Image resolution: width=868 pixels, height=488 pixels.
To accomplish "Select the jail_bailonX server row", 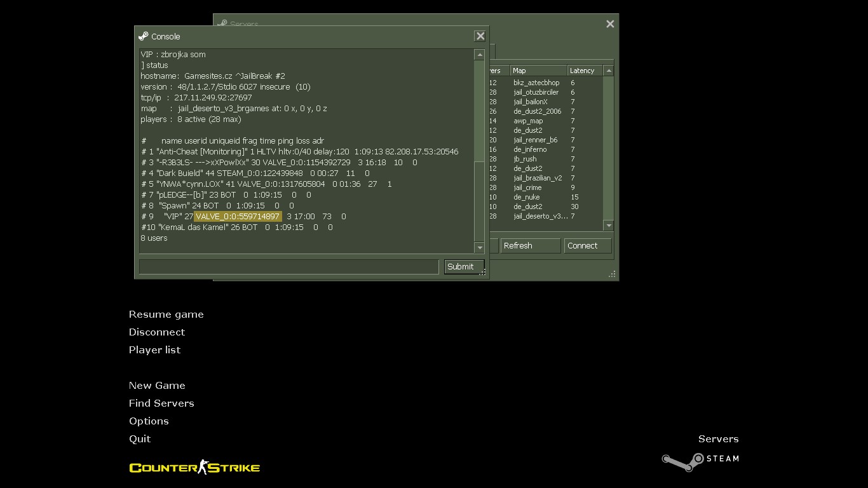I will click(x=545, y=102).
